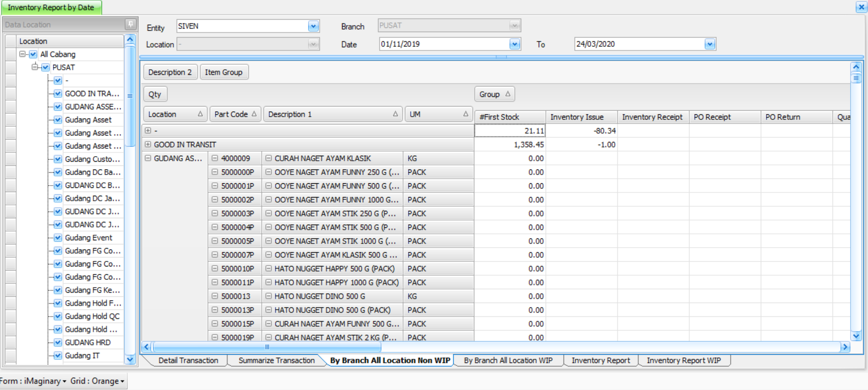This screenshot has height=390, width=868.
Task: Collapse the GUDANG AS... group row
Action: click(148, 158)
